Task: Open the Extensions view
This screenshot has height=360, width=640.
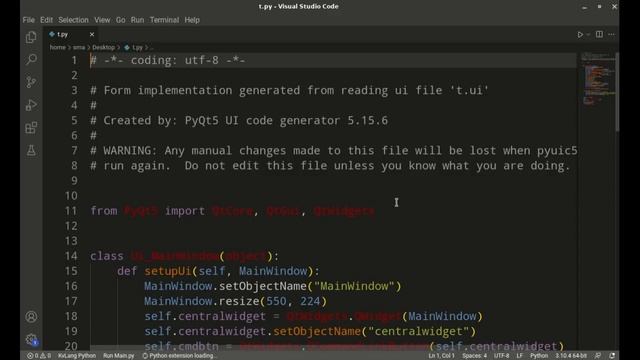Action: (31, 128)
